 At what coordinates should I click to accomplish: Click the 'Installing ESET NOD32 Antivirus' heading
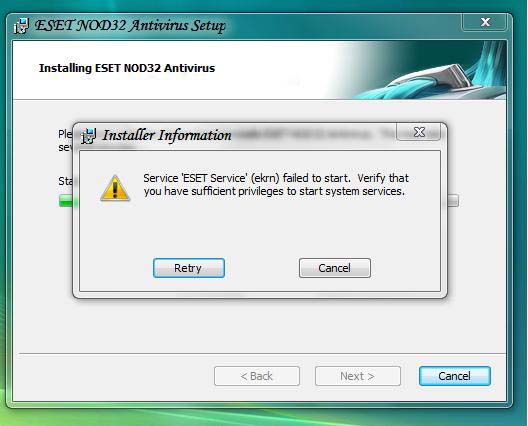click(127, 68)
